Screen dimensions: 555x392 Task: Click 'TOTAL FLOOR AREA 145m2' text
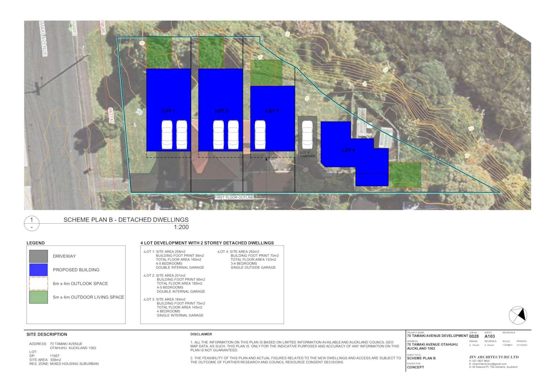pyautogui.click(x=180, y=307)
